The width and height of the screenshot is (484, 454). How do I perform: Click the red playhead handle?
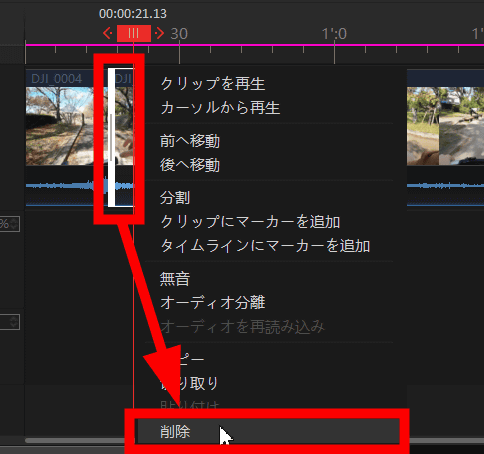tap(134, 33)
